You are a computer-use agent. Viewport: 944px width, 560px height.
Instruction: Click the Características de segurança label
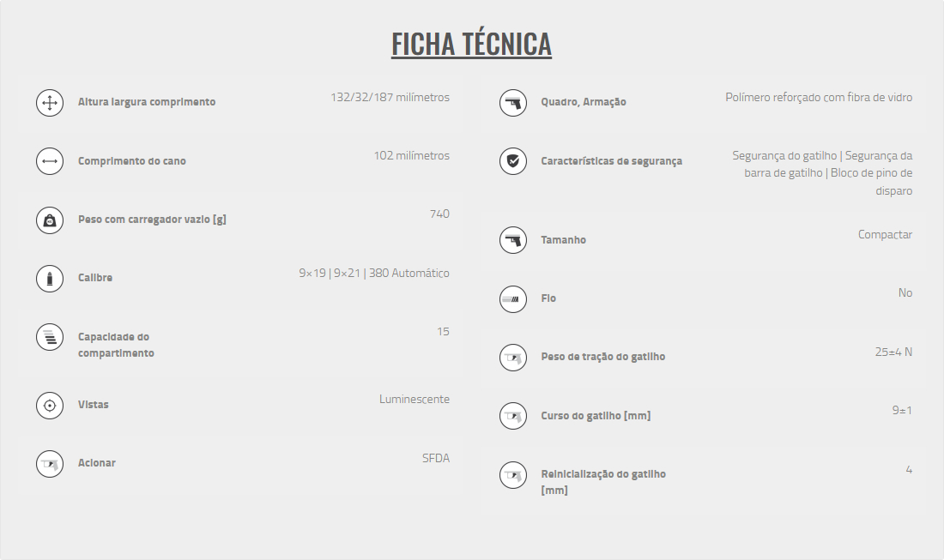pyautogui.click(x=611, y=161)
